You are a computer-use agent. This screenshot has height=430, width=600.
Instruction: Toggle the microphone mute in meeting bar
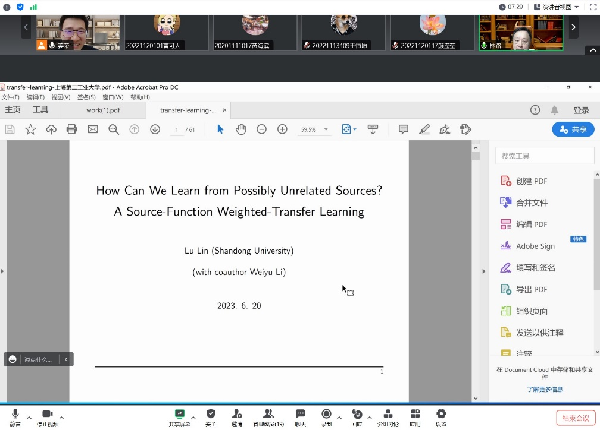pos(15,414)
